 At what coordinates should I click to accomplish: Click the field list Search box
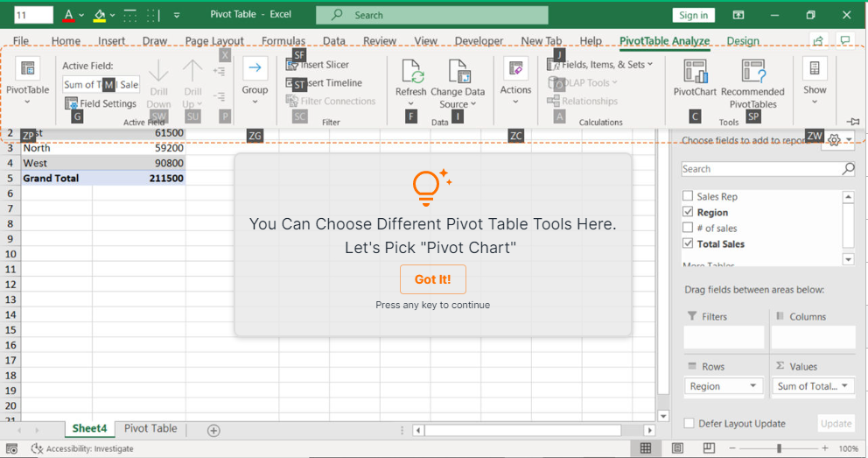[768, 169]
